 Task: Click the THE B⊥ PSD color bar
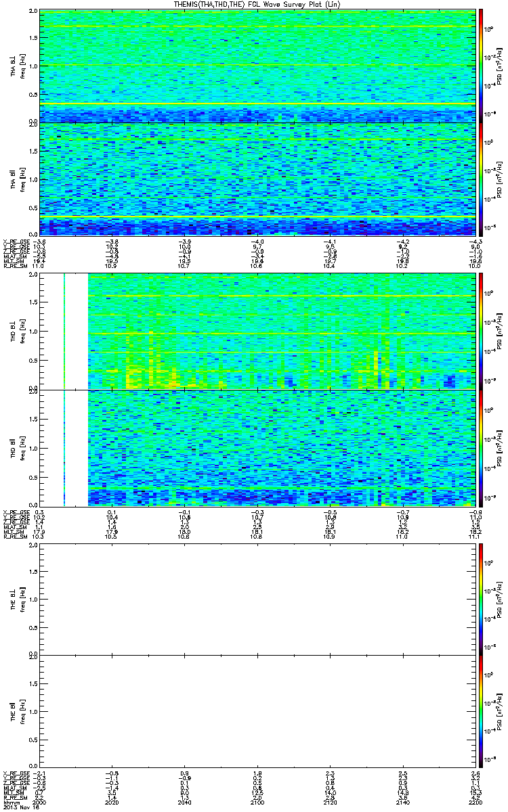point(480,599)
